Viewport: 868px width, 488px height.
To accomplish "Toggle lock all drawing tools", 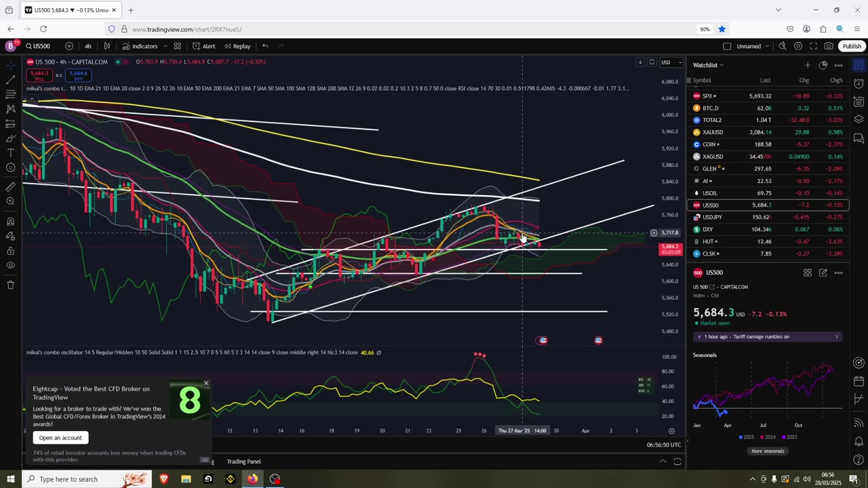I will (11, 250).
